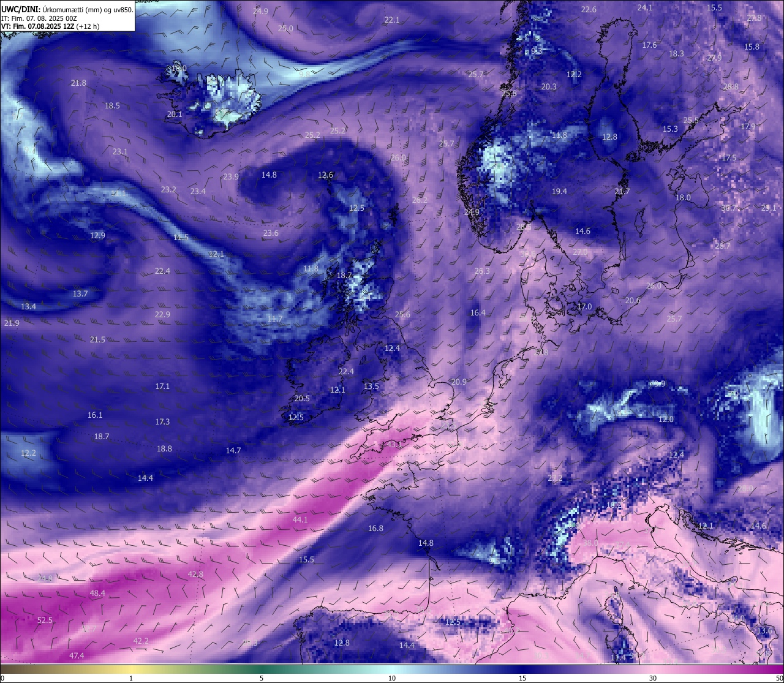Click the value 15.3 over Finland
The width and height of the screenshot is (784, 683).
(670, 129)
